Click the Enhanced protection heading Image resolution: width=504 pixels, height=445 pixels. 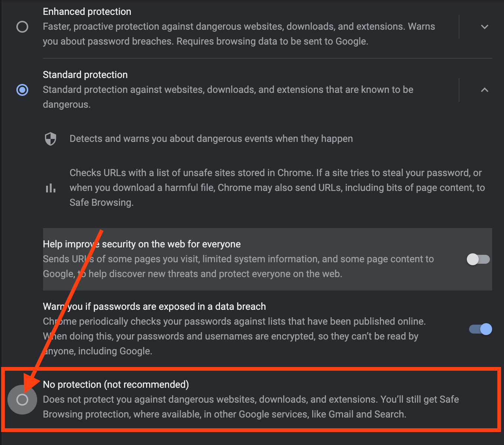tap(87, 12)
